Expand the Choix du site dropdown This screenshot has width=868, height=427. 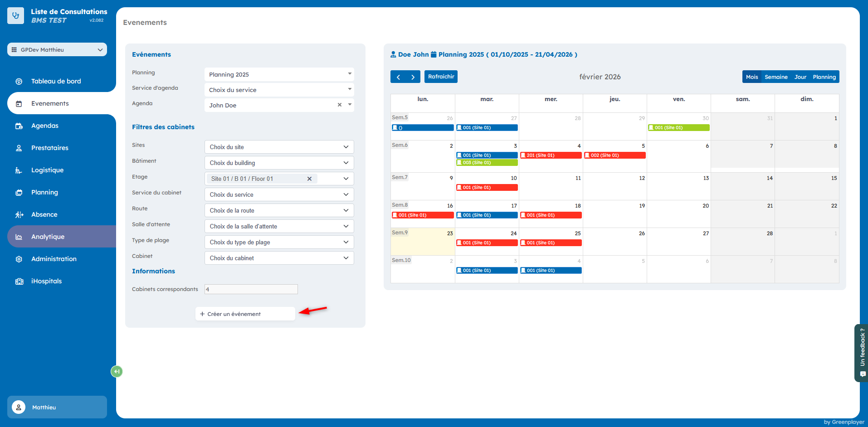(x=279, y=147)
